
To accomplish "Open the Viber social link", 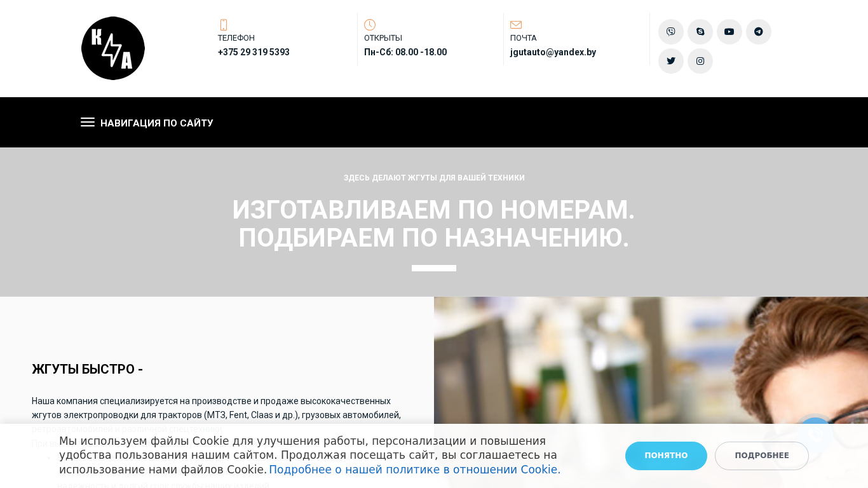I will [x=671, y=32].
